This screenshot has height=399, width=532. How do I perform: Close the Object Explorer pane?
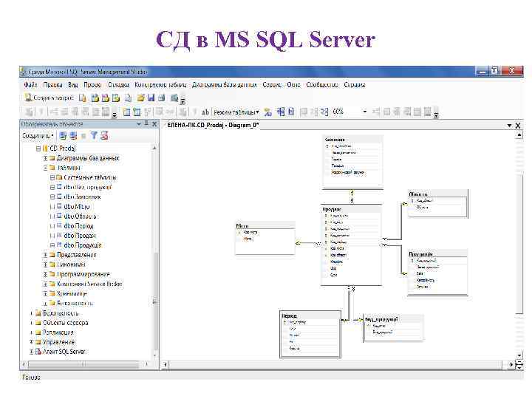pyautogui.click(x=154, y=124)
